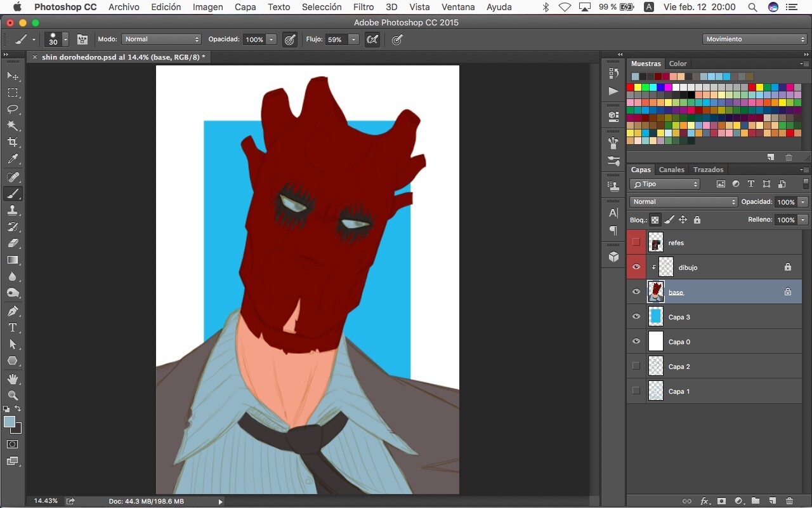Image resolution: width=812 pixels, height=508 pixels.
Task: Select the Gradient tool
Action: [x=13, y=260]
